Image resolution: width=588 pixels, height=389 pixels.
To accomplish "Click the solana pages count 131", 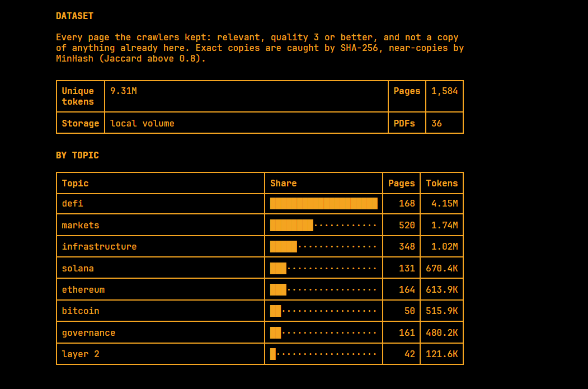I will pyautogui.click(x=407, y=268).
